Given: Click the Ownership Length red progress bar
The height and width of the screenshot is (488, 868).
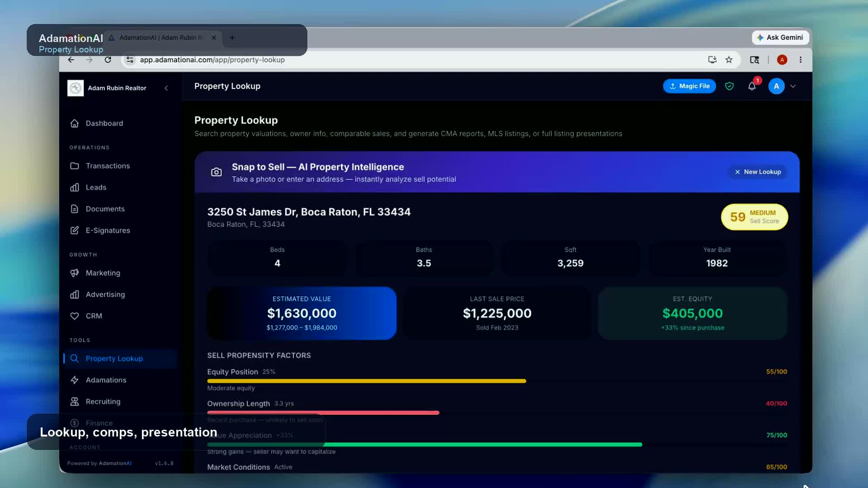Looking at the screenshot, I should tap(323, 413).
